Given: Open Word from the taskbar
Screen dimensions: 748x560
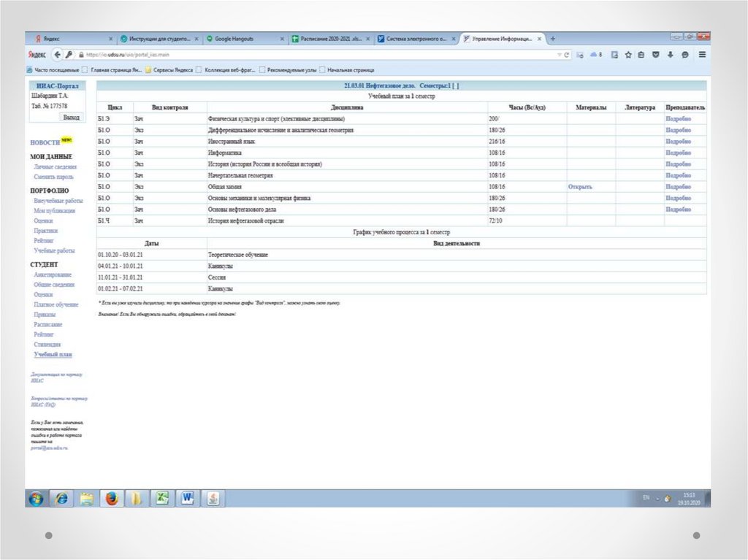Looking at the screenshot, I should pos(187,498).
